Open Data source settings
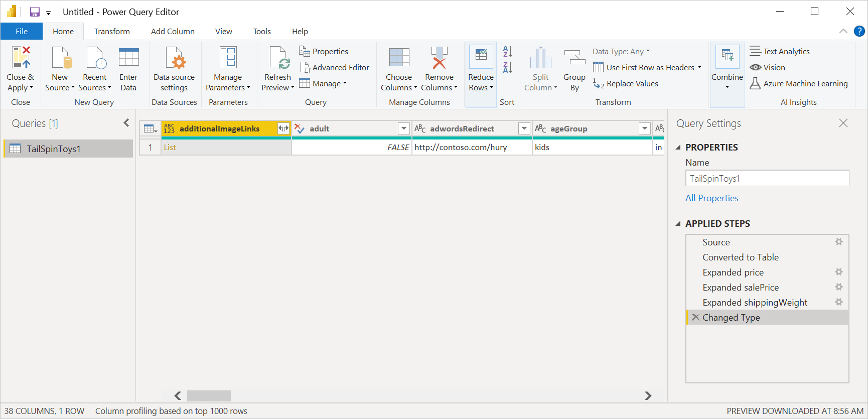 click(x=174, y=69)
